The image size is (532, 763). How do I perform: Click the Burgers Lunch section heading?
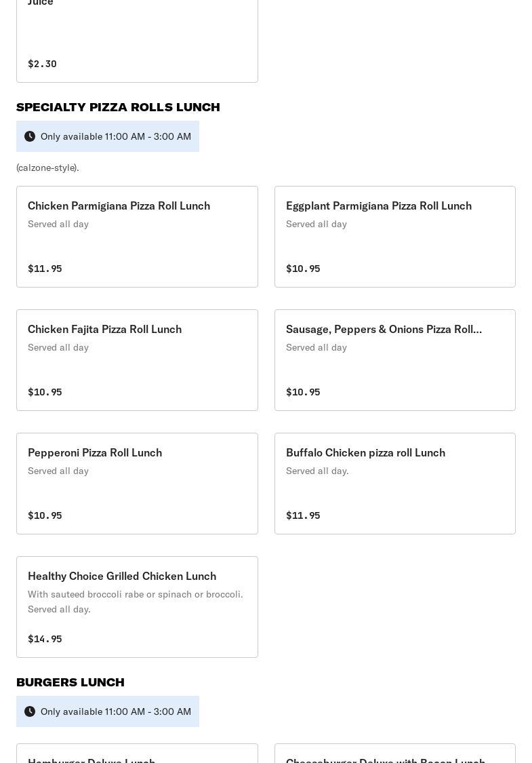point(70,682)
